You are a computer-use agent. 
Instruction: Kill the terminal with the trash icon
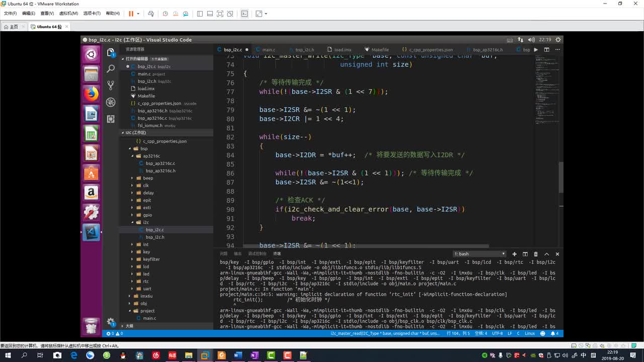(x=536, y=254)
